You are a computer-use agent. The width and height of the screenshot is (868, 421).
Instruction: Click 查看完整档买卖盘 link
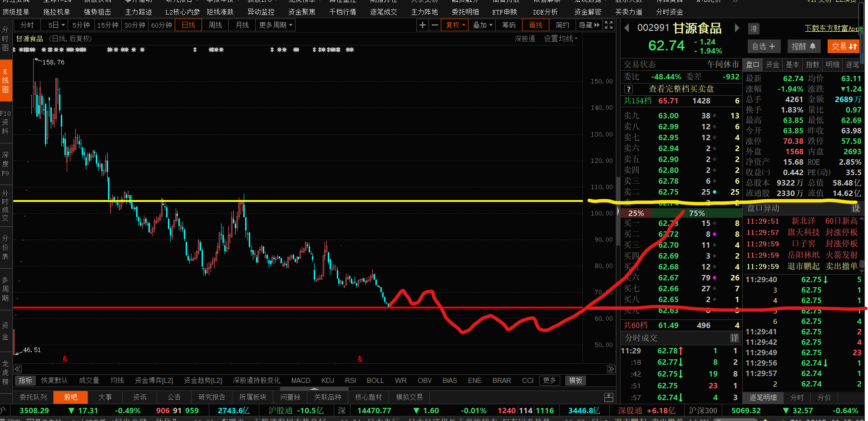click(681, 89)
